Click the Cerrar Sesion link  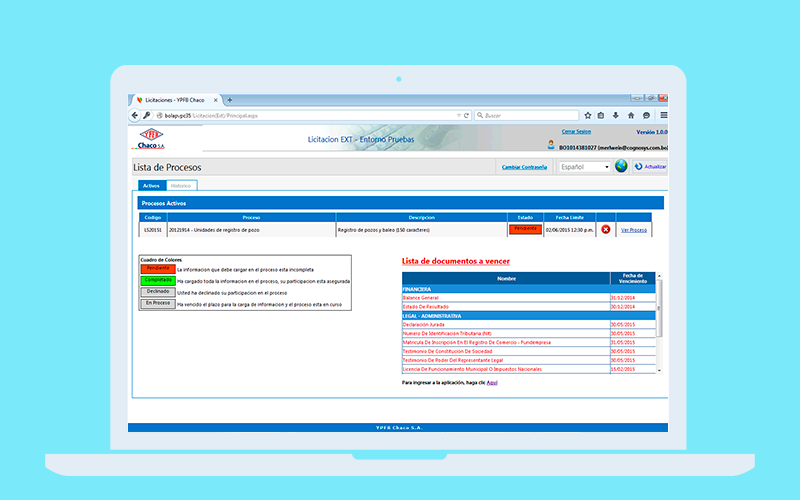coord(576,132)
